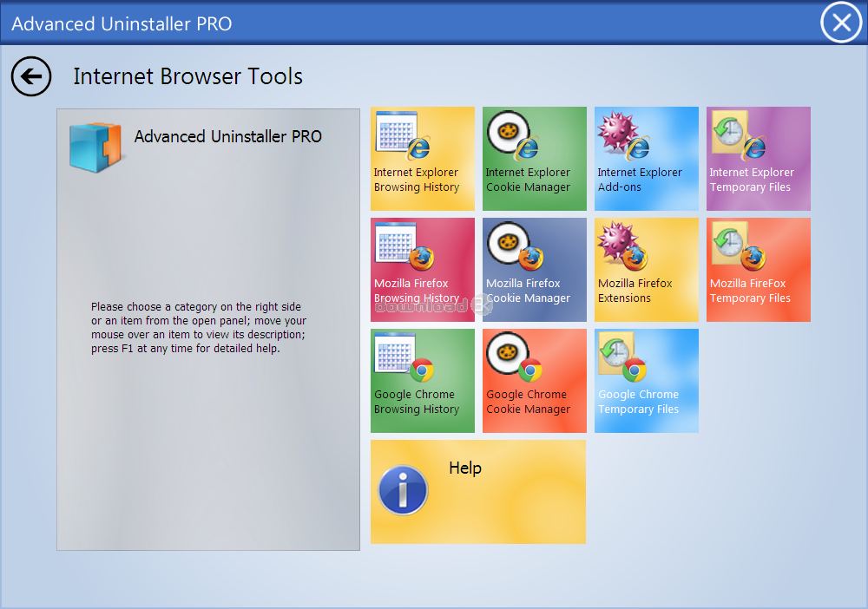Open Mozilla Firefox Cookie Manager tile
The height and width of the screenshot is (609, 868).
[535, 270]
